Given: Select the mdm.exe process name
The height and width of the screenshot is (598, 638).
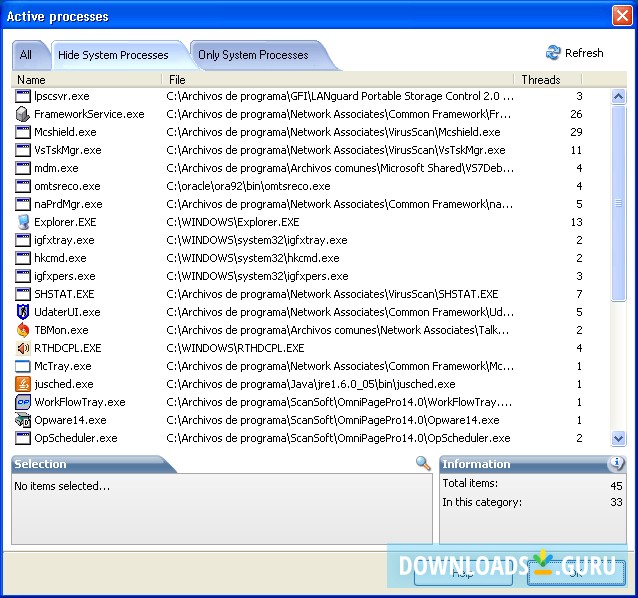Looking at the screenshot, I should 56,168.
